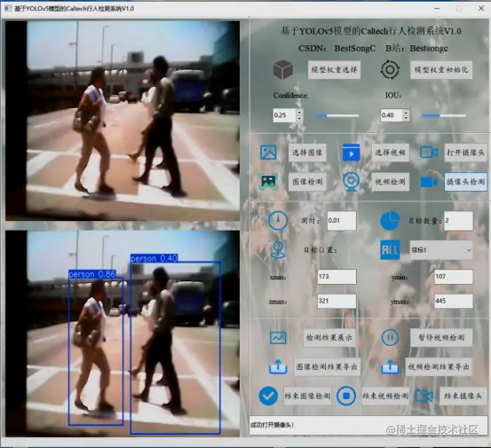
Task: Click the highlighted 摄像头检测 button
Action: click(x=465, y=182)
